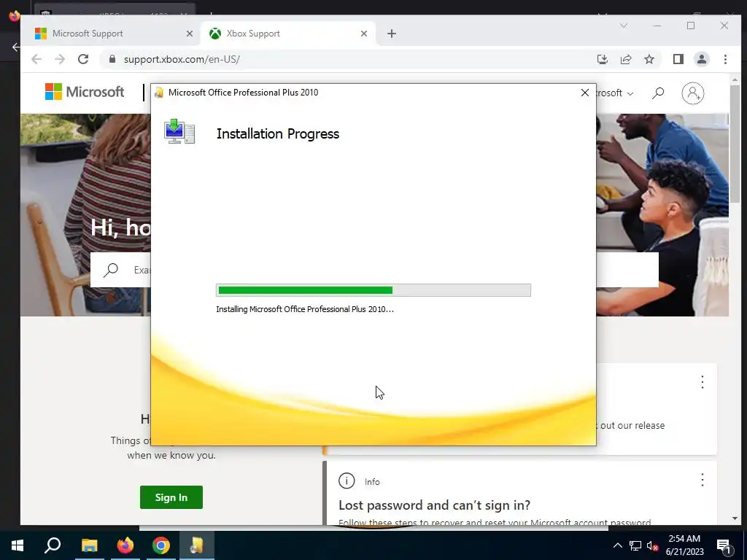Reload the Xbox support page
The width and height of the screenshot is (747, 560).
point(83,59)
